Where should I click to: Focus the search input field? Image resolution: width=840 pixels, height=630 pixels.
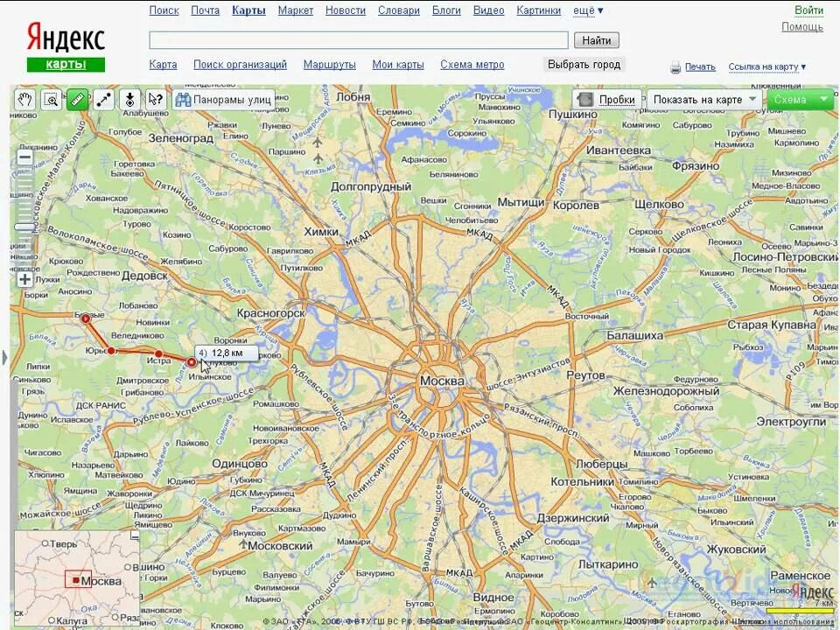point(359,40)
